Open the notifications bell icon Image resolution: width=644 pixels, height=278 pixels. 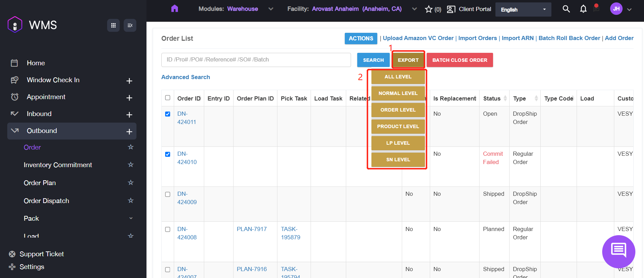[583, 9]
